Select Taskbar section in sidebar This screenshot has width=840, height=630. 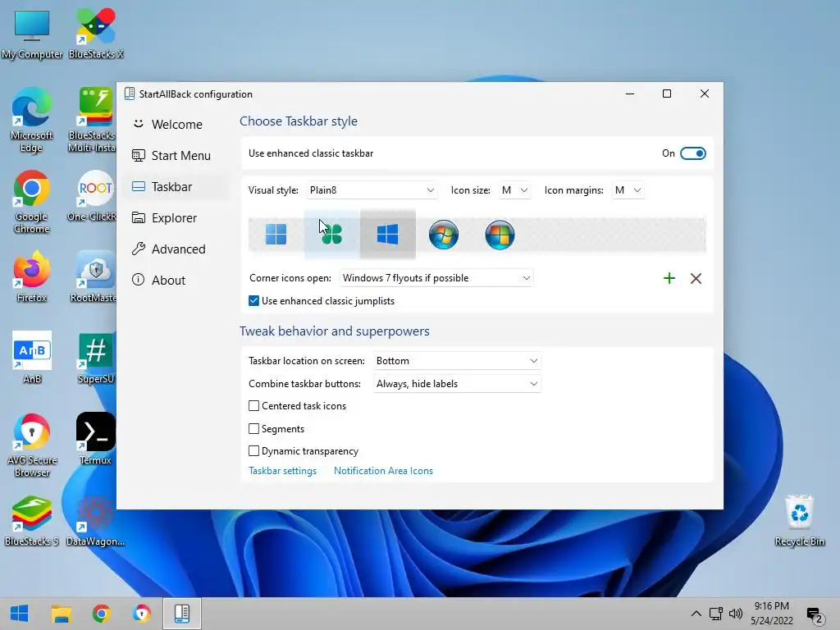(x=176, y=187)
